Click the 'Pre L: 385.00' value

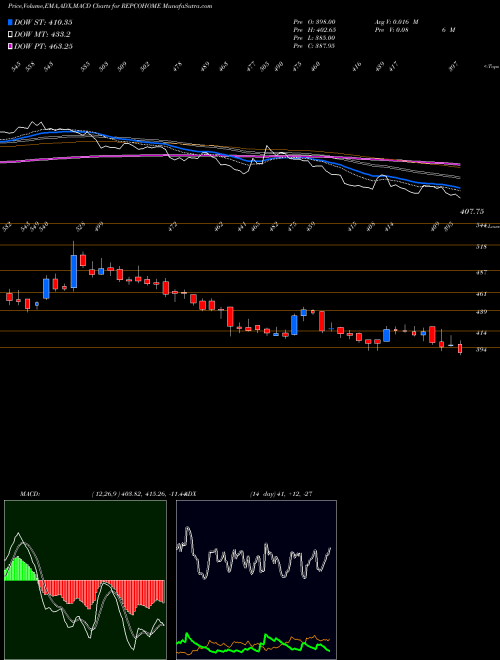[314, 38]
